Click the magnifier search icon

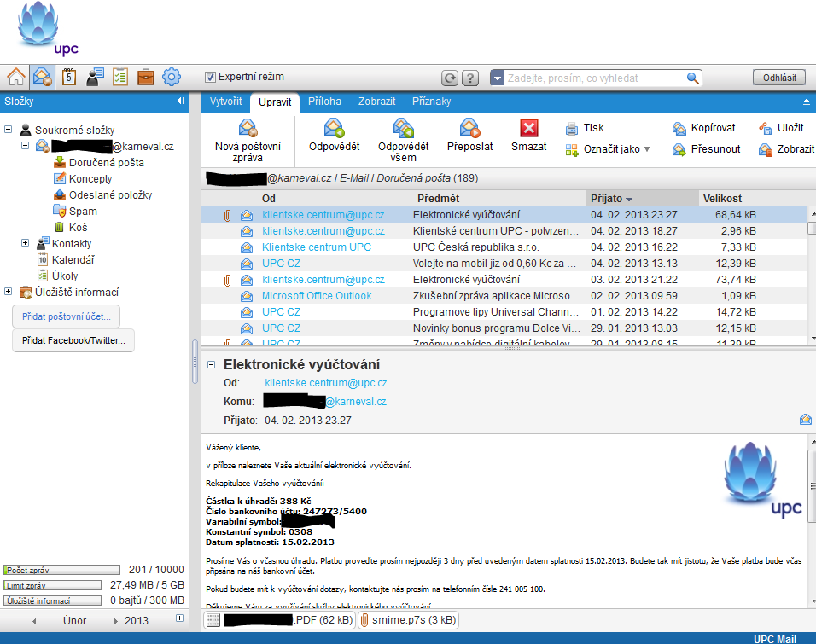coord(692,78)
